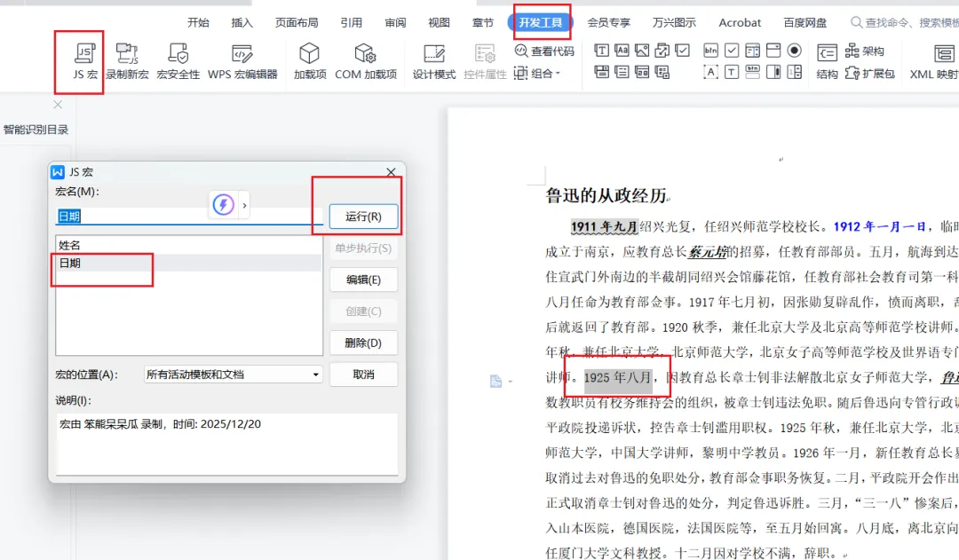The image size is (959, 560).
Task: Insert text box T control
Action: (732, 72)
